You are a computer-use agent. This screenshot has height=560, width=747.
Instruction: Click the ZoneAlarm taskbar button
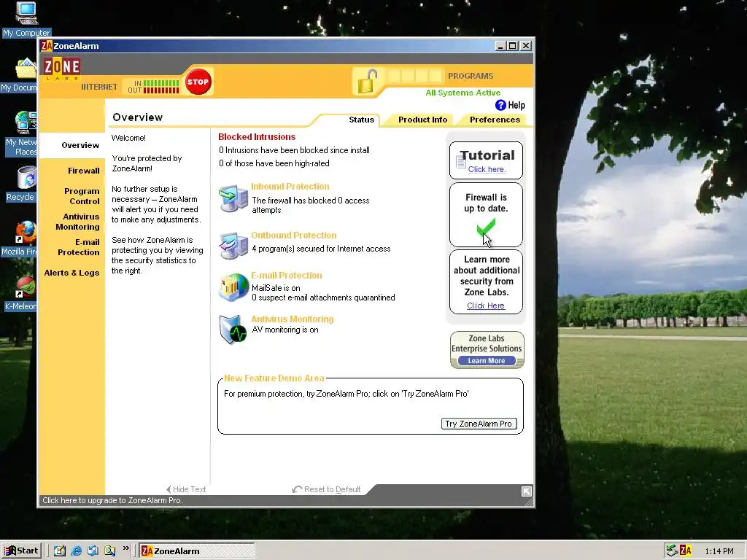click(197, 551)
